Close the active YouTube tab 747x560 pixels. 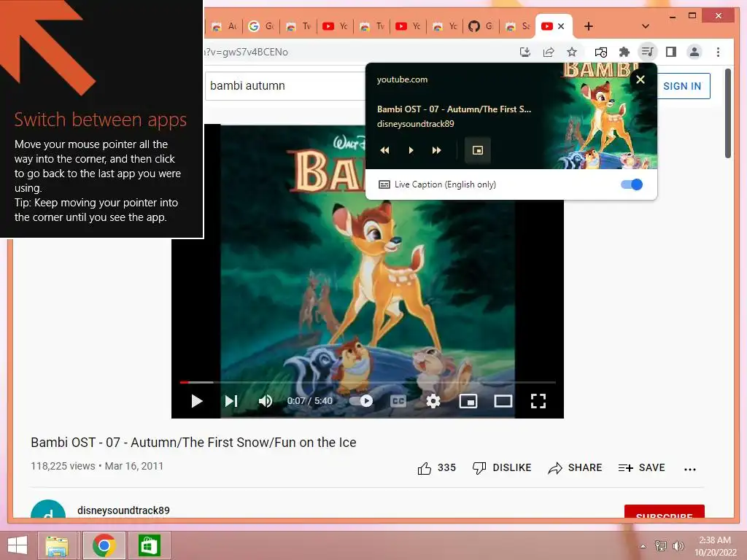pos(561,26)
